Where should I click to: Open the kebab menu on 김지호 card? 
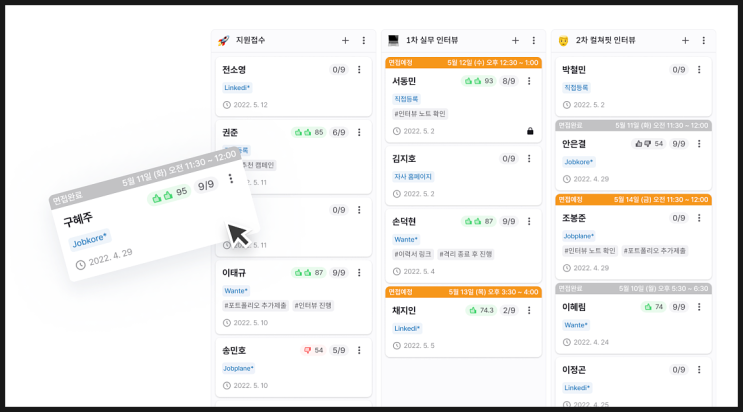coord(529,159)
